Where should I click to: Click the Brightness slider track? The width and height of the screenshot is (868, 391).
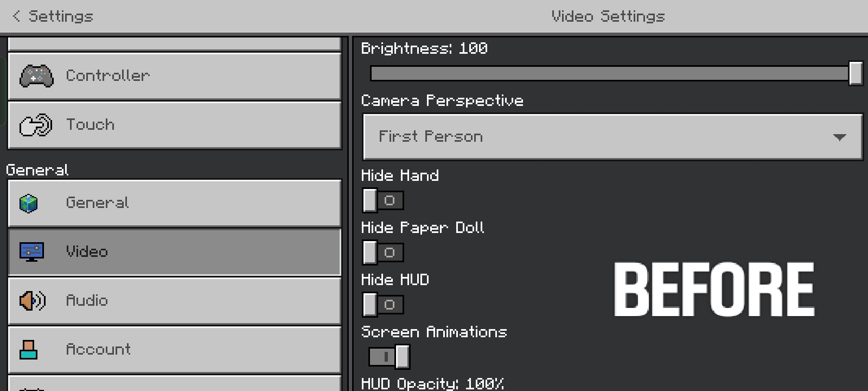[608, 73]
